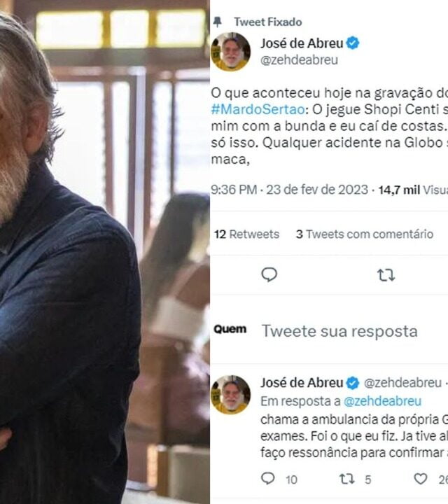Open José de Abreu's avatar on the reply tweet
Screen dimensions: 448x504
pos(231,394)
